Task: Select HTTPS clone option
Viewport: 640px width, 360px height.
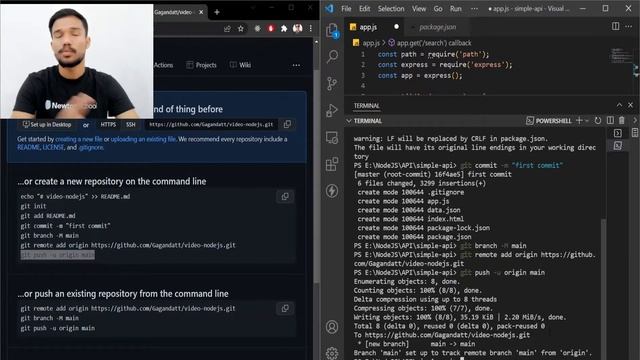Action: pyautogui.click(x=108, y=124)
